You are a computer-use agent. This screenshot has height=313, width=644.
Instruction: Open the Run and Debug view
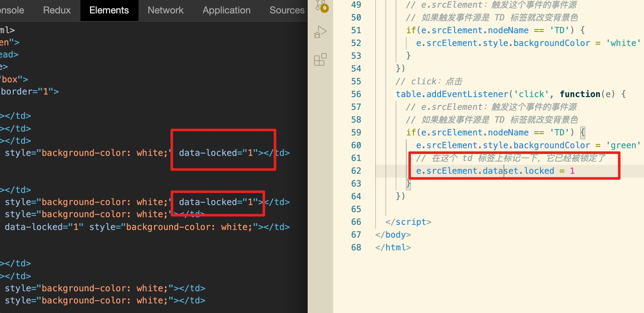(320, 32)
